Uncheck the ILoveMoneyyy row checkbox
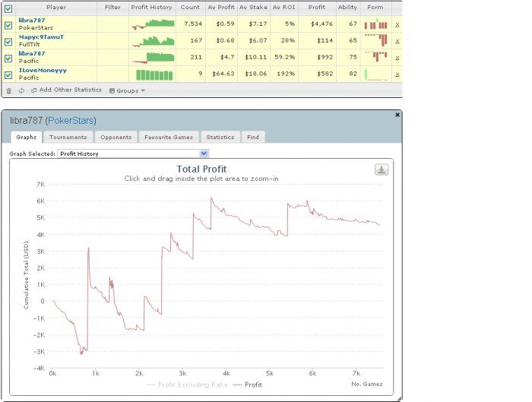This screenshot has width=532, height=402. 8,75
